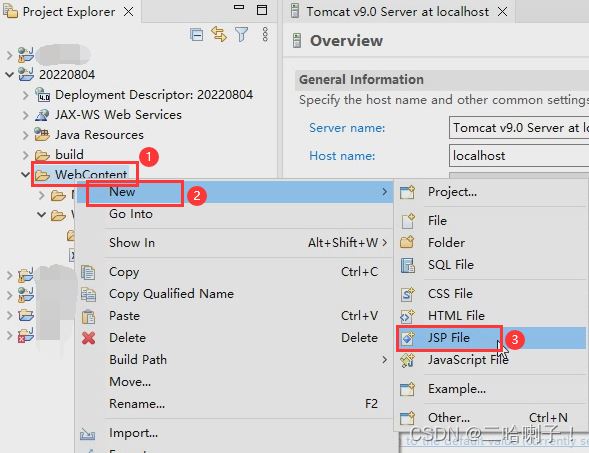The width and height of the screenshot is (589, 453).
Task: Click the Copy icon in context menu
Action: tap(89, 272)
